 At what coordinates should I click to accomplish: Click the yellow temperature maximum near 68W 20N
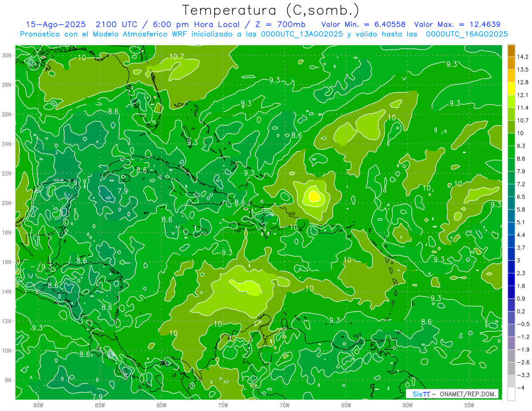314,196
